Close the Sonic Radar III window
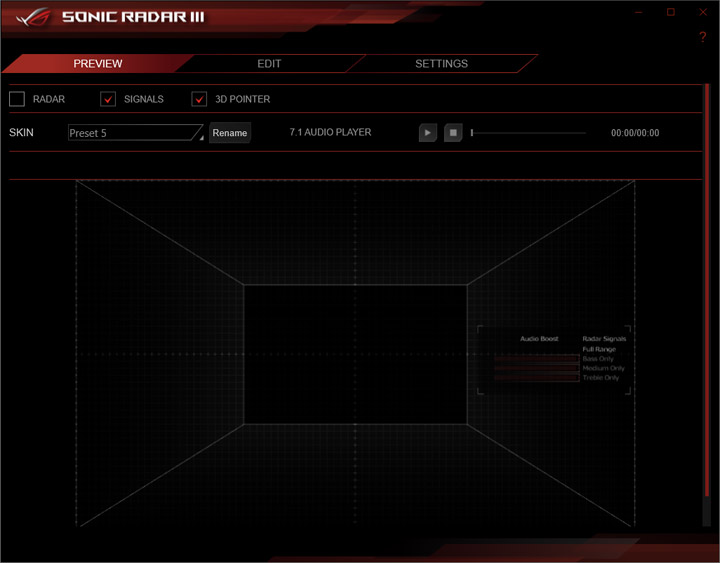 coord(703,12)
